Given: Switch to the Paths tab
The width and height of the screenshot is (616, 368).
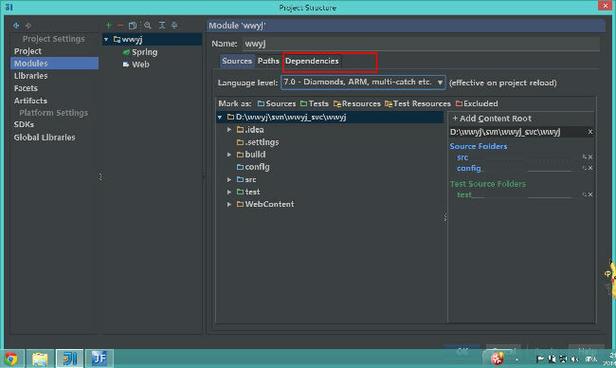Looking at the screenshot, I should (x=268, y=61).
